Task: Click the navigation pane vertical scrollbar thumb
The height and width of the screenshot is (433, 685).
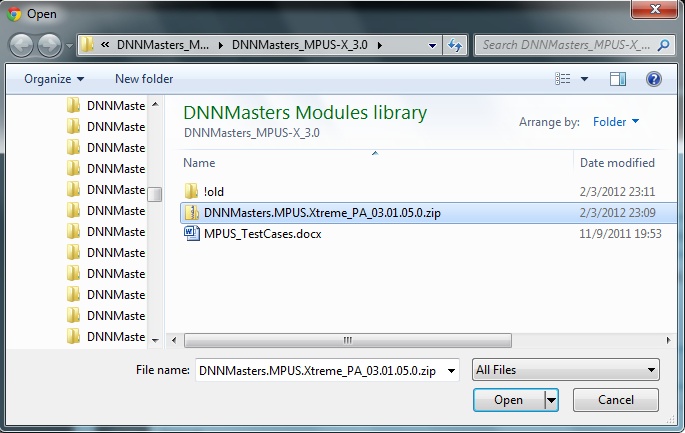Action: click(155, 194)
